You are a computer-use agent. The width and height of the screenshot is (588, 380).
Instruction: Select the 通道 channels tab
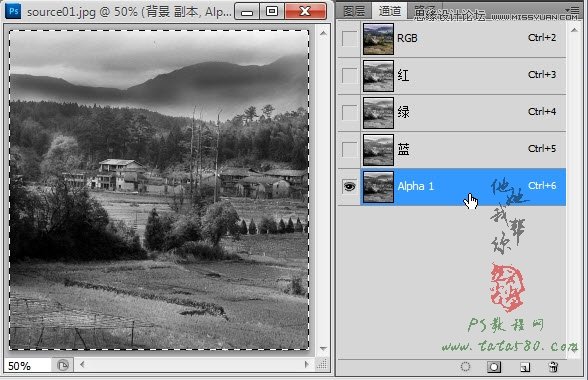coord(390,11)
